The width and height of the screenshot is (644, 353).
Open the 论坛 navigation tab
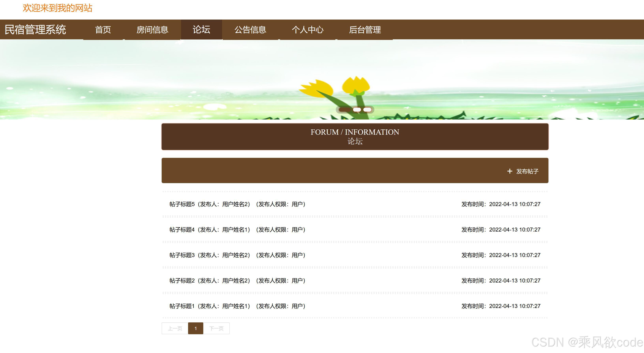pyautogui.click(x=201, y=30)
